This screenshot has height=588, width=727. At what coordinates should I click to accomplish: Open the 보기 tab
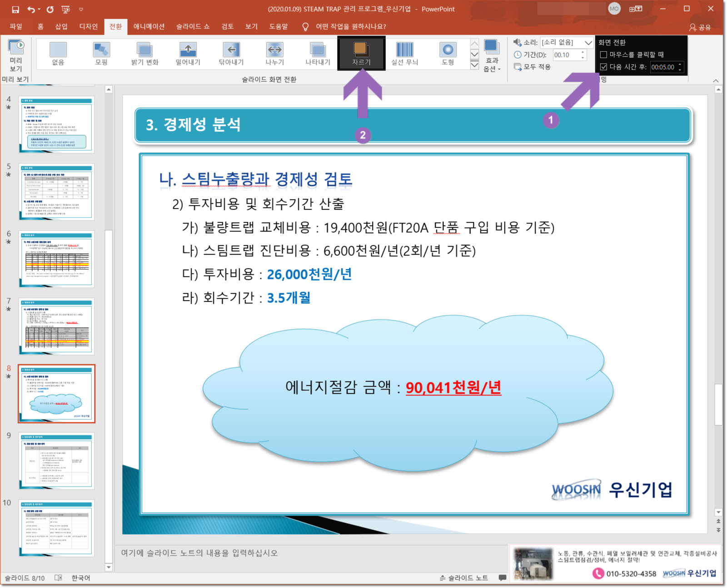tap(252, 27)
